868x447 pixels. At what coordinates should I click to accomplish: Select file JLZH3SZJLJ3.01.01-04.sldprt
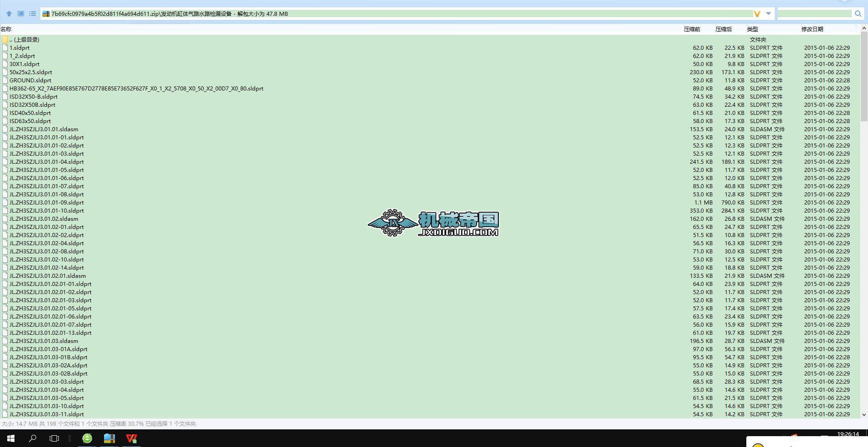tap(47, 162)
